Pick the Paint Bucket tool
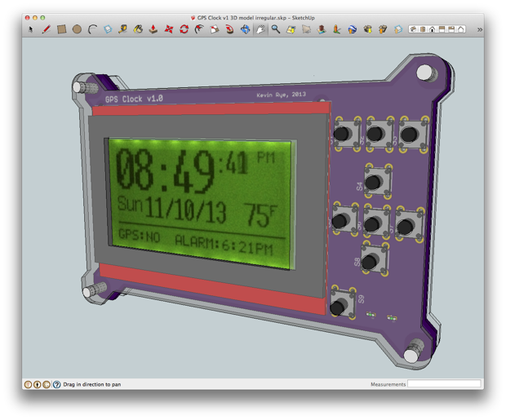Image resolution: width=506 pixels, height=420 pixels. point(138,29)
